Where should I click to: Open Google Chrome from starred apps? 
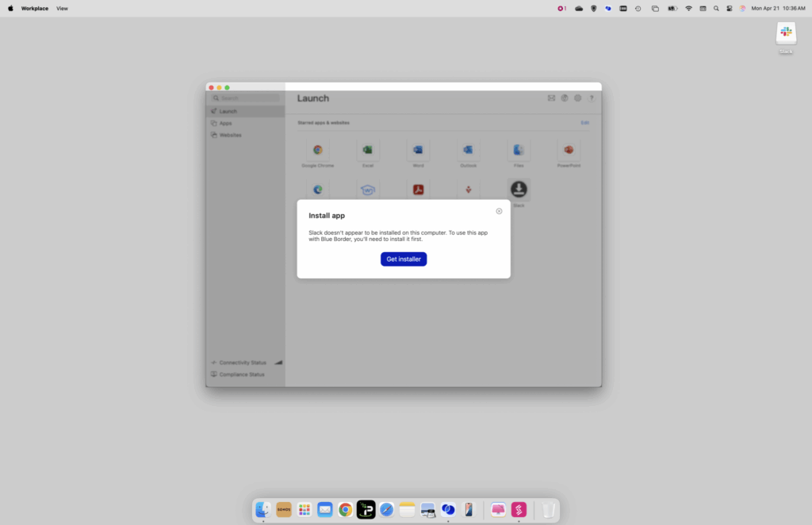pos(317,150)
